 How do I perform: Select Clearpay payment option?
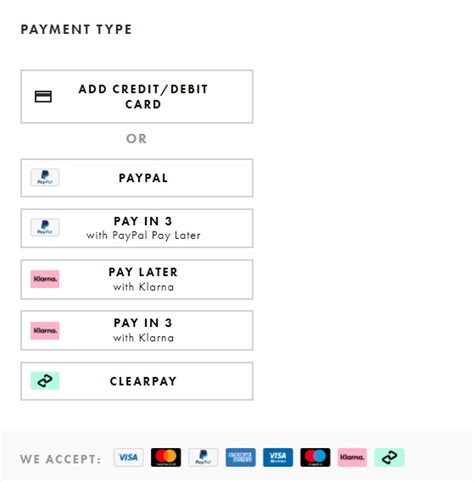click(137, 381)
